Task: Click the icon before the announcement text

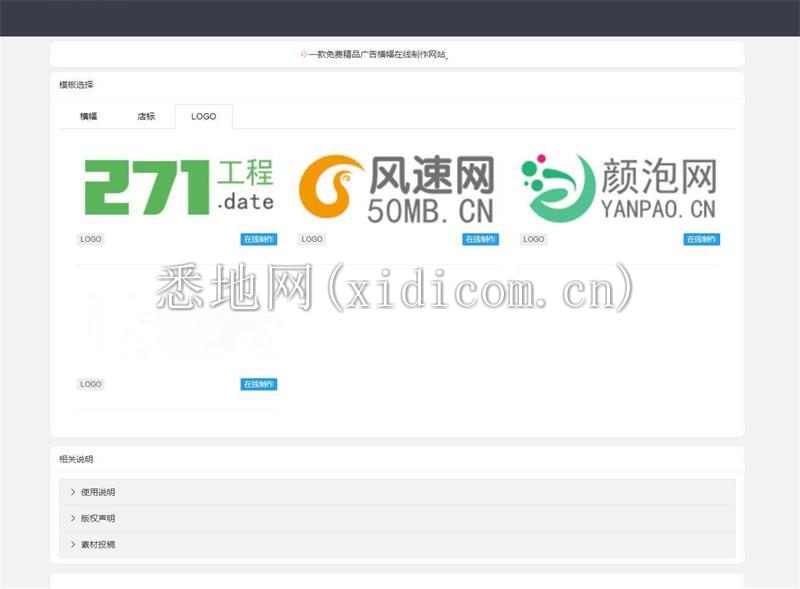Action: pos(304,54)
